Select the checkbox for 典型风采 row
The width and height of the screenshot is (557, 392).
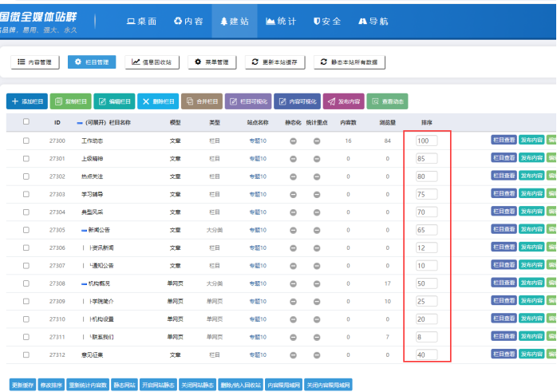(26, 212)
